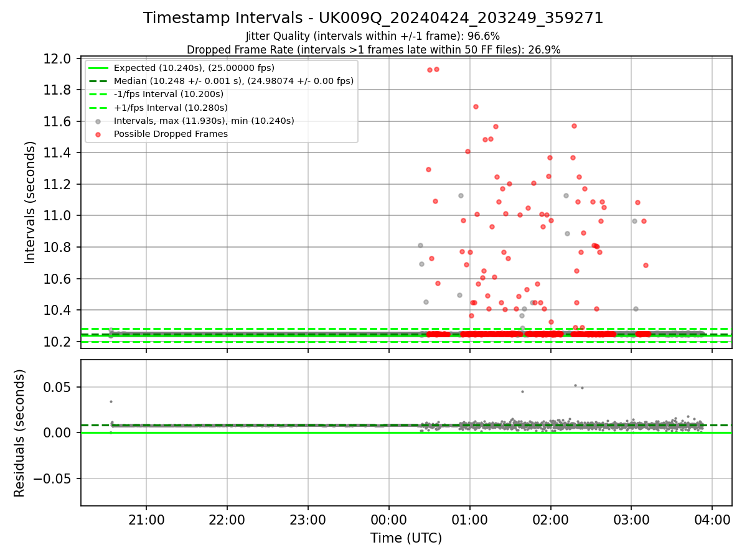Click the "11.0" y-axis tick label
747x560 pixels.
point(59,216)
